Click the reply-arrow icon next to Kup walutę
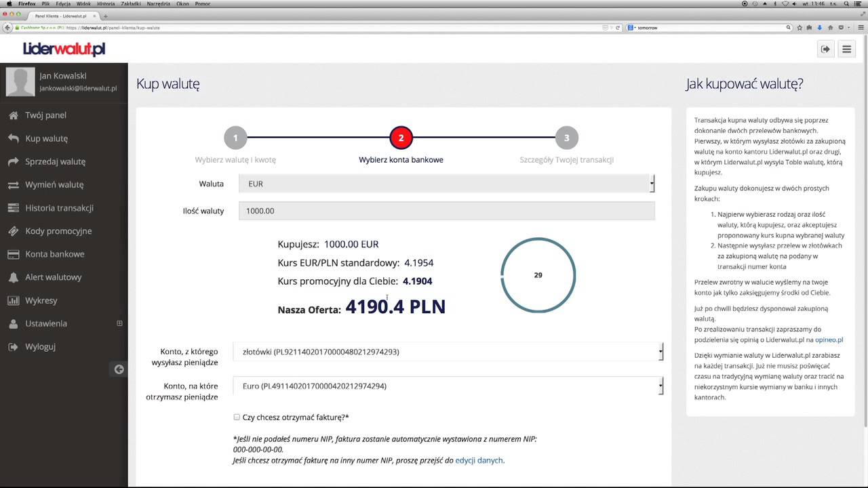Screen dimensions: 868x488 [13, 138]
